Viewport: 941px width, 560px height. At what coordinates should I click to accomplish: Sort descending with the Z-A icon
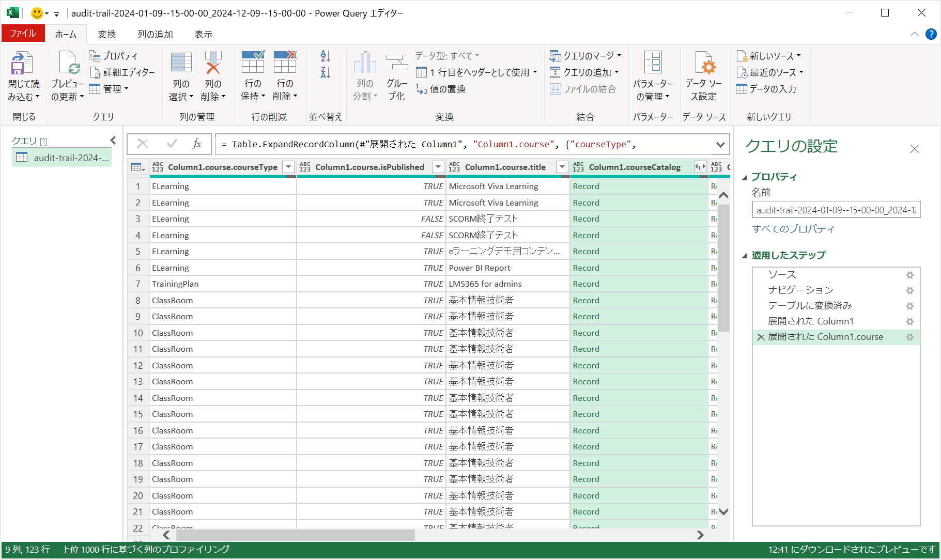coord(326,72)
